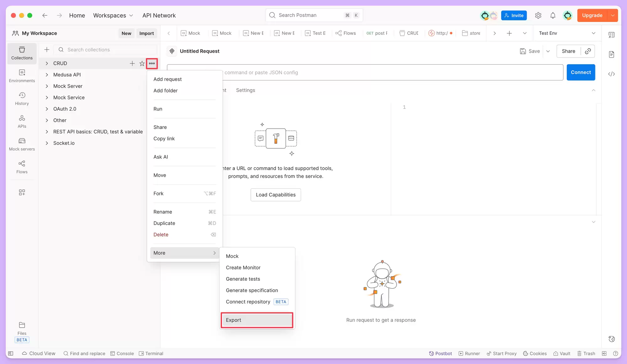Open Postbot from the status bar
This screenshot has height=364, width=627.
point(440,353)
